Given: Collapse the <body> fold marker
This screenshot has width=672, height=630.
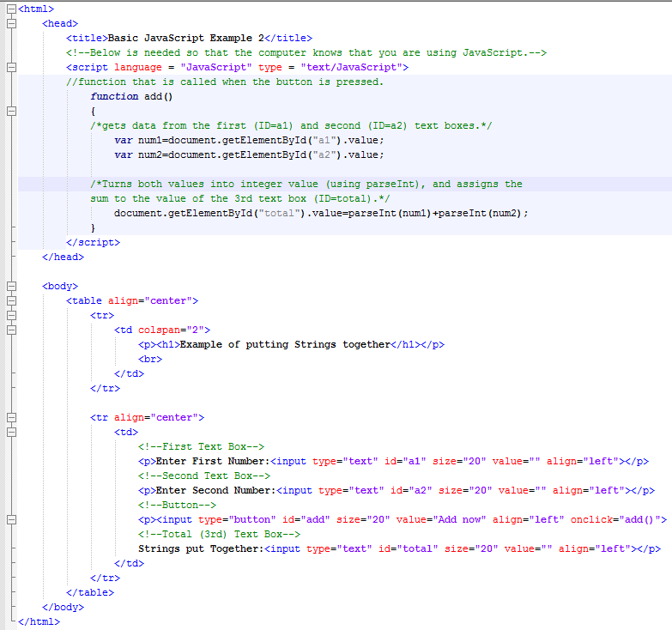Looking at the screenshot, I should [11, 286].
